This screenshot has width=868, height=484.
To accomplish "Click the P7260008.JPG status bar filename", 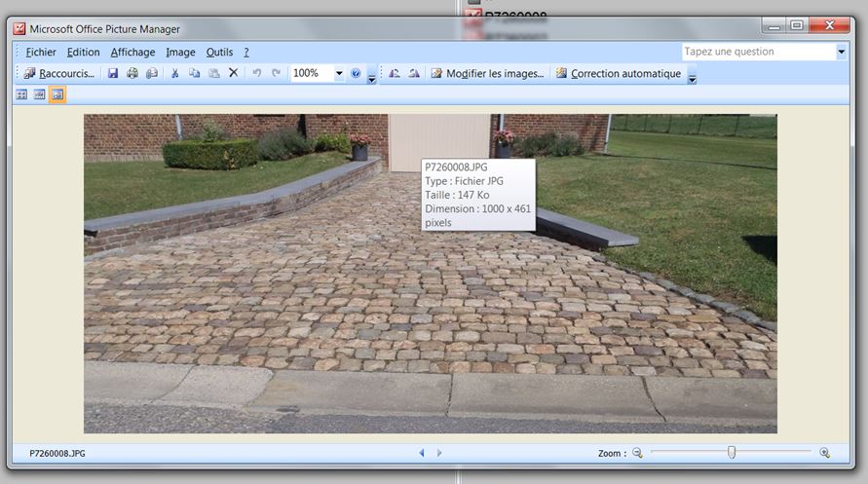I will (57, 453).
